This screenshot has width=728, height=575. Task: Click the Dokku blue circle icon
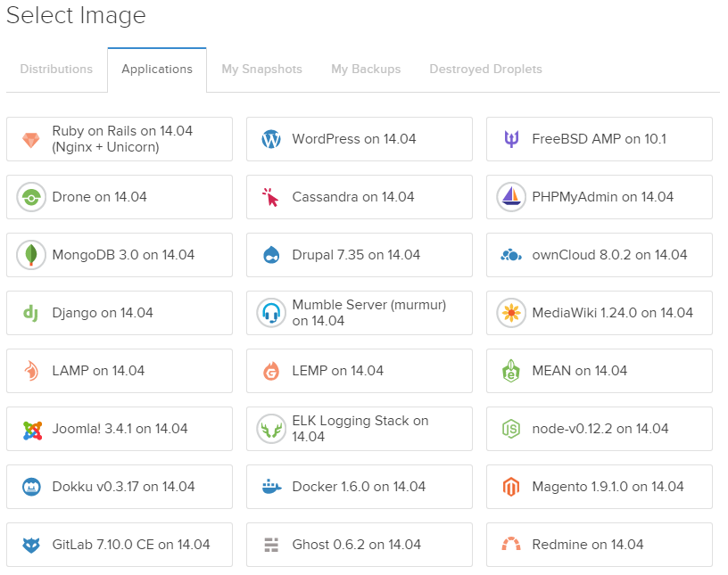[31, 487]
